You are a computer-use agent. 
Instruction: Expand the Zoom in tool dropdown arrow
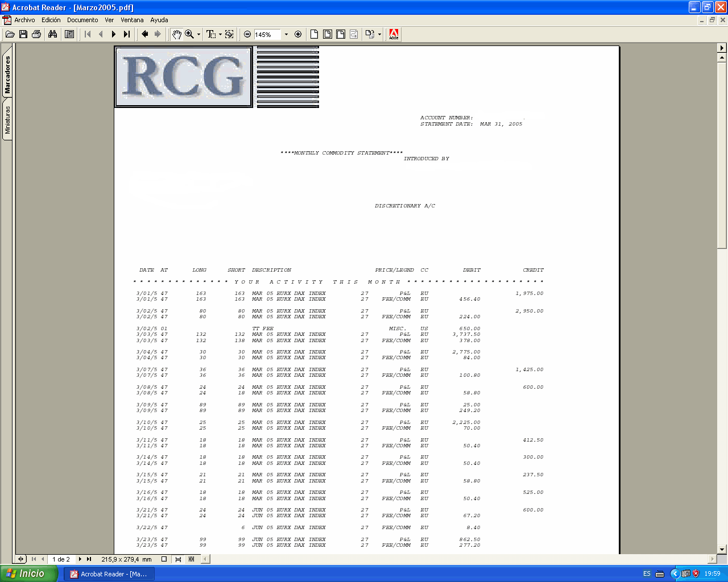tap(198, 34)
